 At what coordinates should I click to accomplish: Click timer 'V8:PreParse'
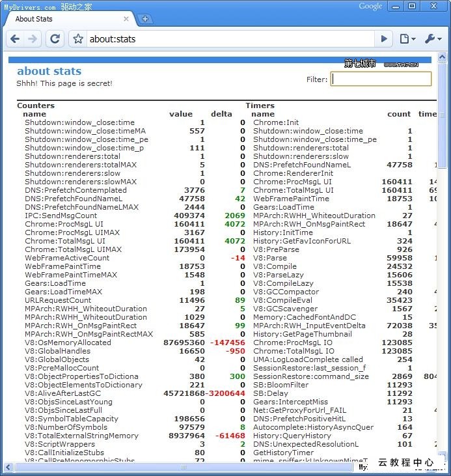pos(276,249)
